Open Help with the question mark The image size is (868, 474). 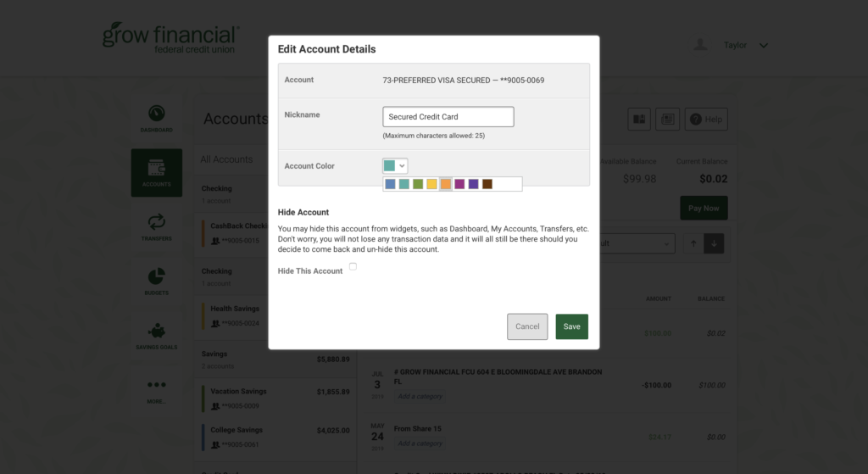tap(706, 119)
